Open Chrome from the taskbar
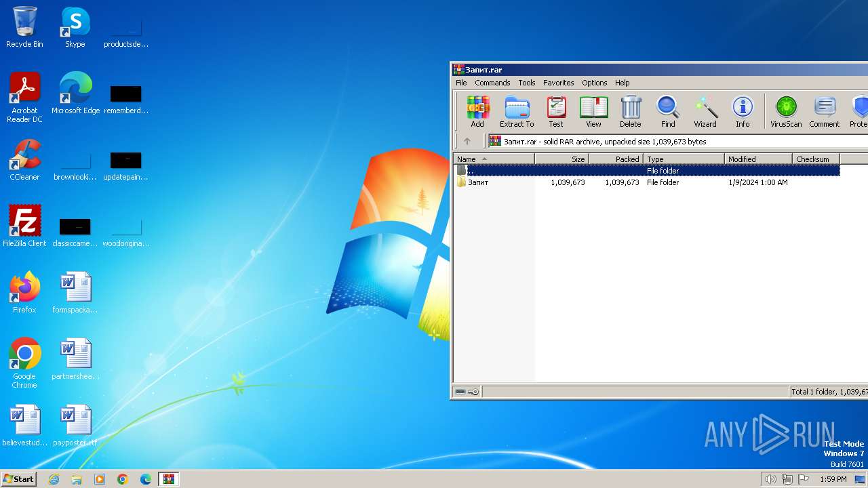Image resolution: width=868 pixels, height=488 pixels. 123,479
